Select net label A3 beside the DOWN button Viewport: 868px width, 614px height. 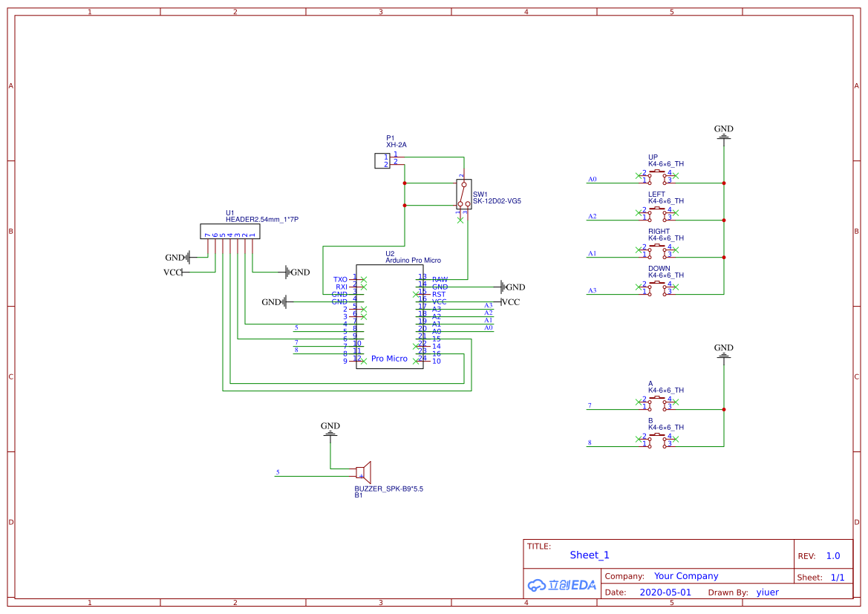pos(593,291)
